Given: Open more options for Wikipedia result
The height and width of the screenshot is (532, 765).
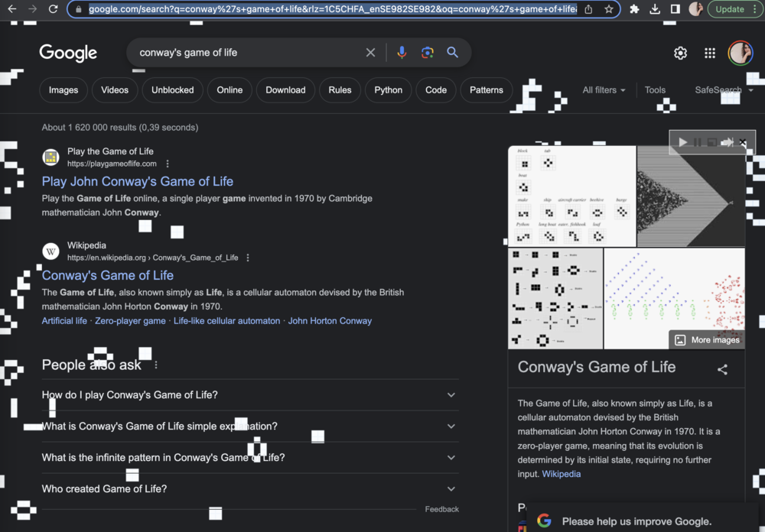Looking at the screenshot, I should (248, 258).
